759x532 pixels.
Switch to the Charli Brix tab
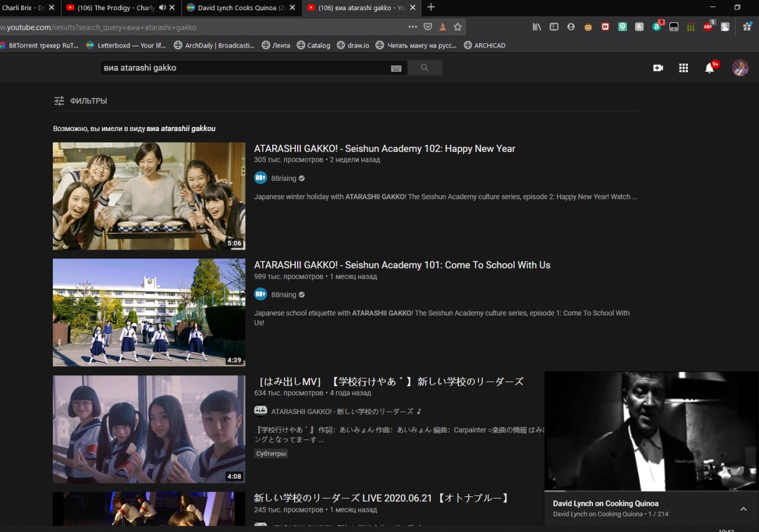29,8
